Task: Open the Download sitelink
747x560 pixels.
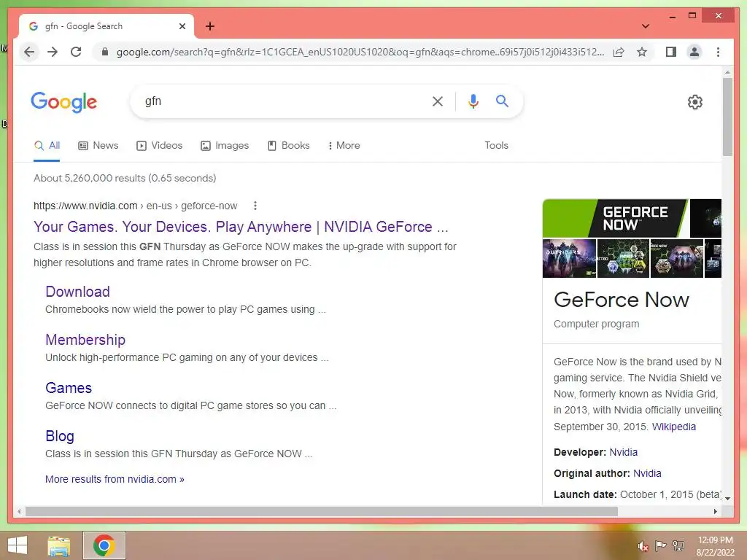Action: 77,292
